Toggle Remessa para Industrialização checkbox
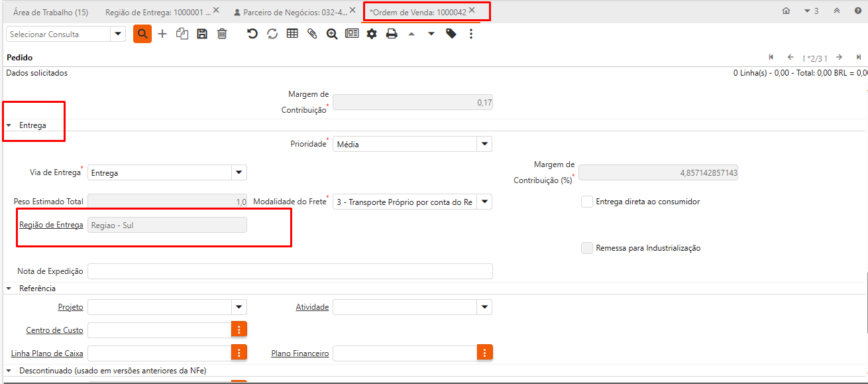This screenshot has height=384, width=868. pos(587,248)
